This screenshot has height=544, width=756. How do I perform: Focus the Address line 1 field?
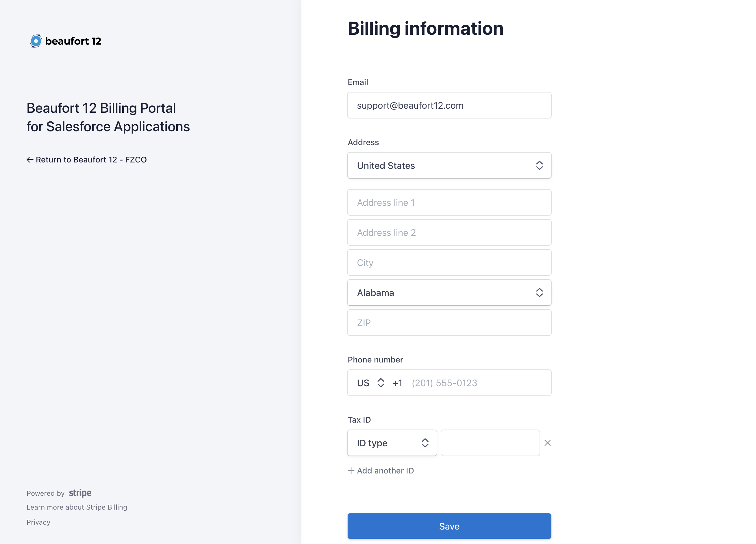pos(449,202)
